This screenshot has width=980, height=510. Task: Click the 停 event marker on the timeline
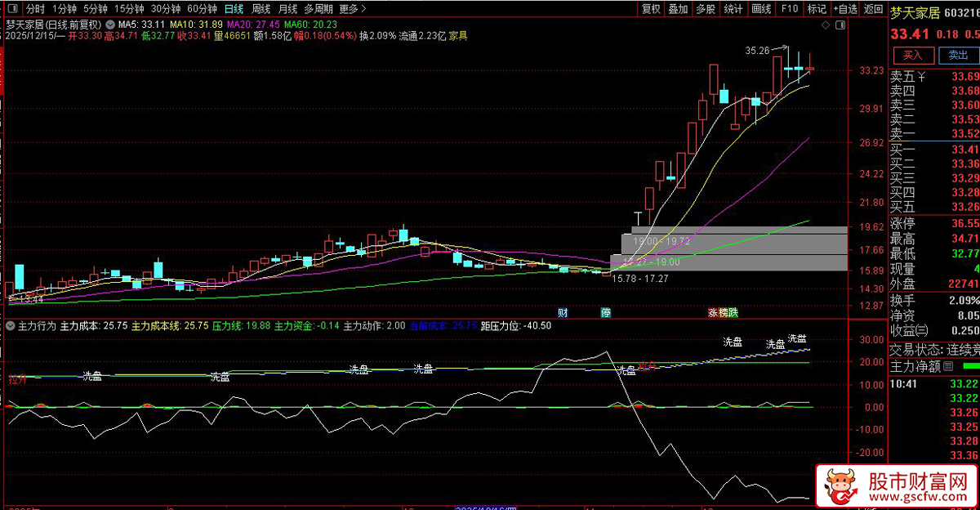tap(606, 312)
